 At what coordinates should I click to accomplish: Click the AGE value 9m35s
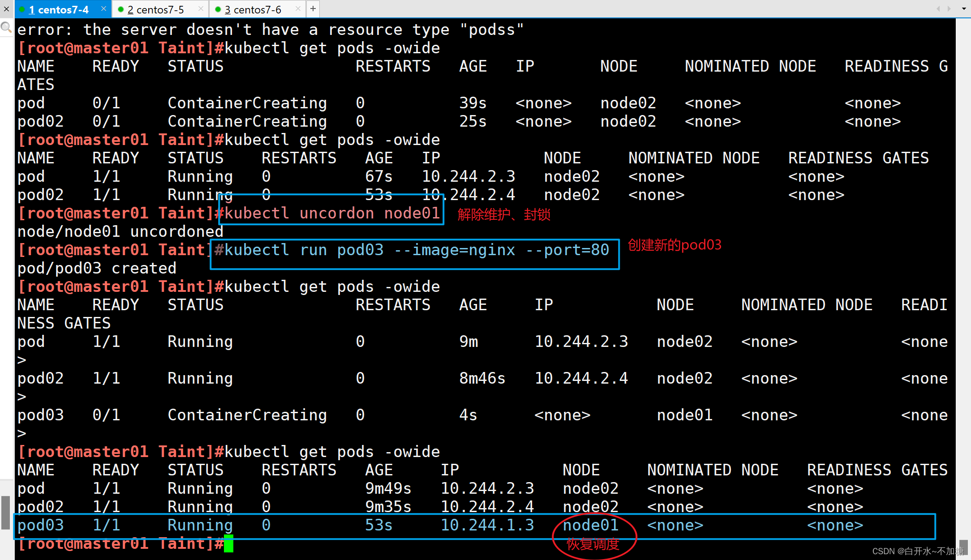(x=388, y=507)
